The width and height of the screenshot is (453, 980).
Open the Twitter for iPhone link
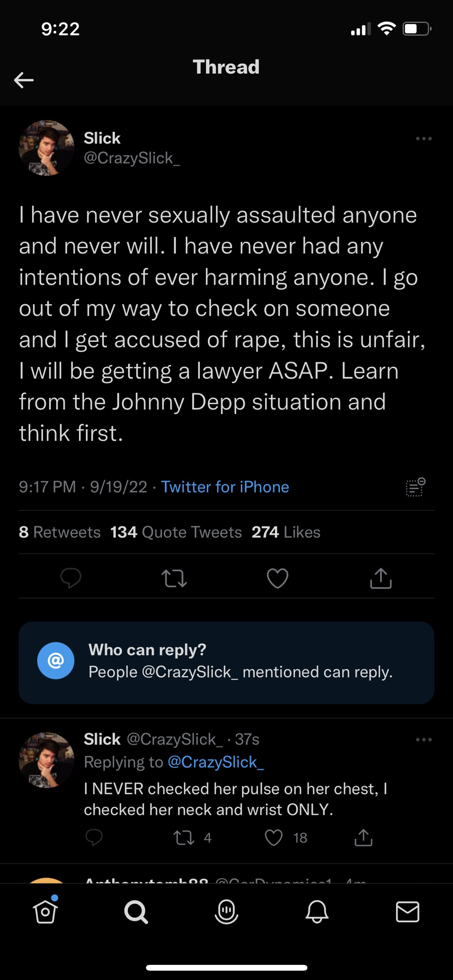click(x=225, y=487)
